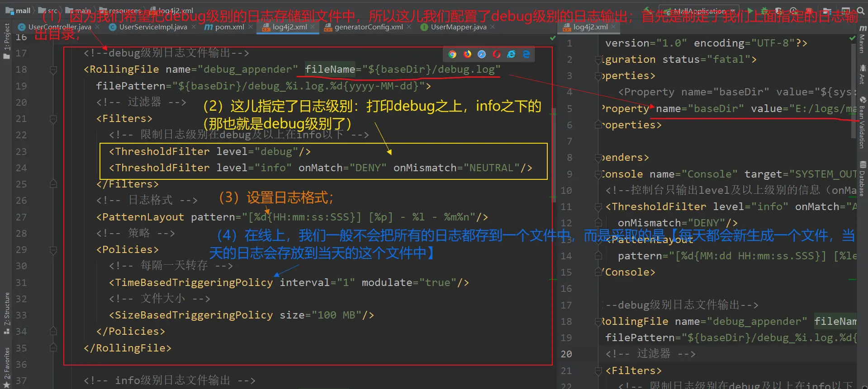868x389 pixels.
Task: Close log4j2.xml tab in right editor
Action: (613, 27)
